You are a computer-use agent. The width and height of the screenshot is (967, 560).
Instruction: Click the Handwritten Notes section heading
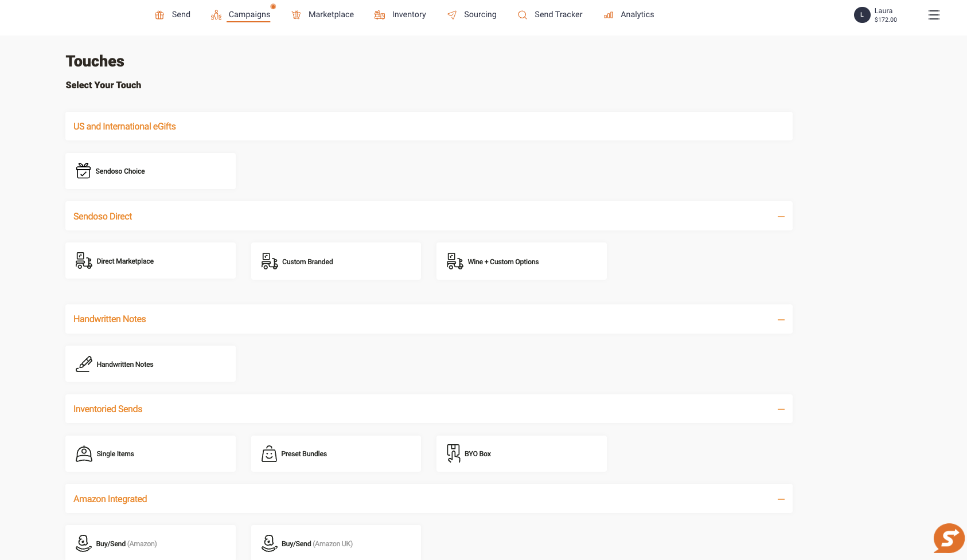(110, 319)
